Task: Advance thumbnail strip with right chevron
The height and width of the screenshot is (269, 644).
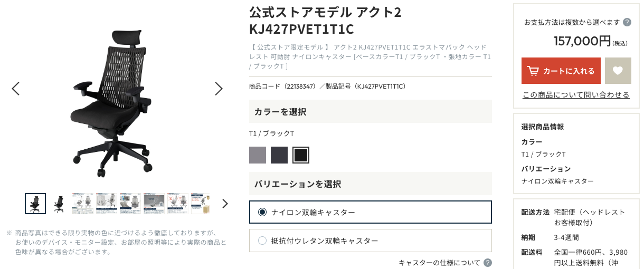Action: click(x=225, y=204)
